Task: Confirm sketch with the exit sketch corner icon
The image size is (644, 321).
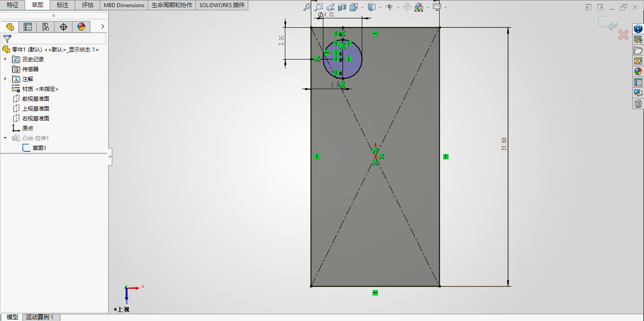Action: pos(608,24)
